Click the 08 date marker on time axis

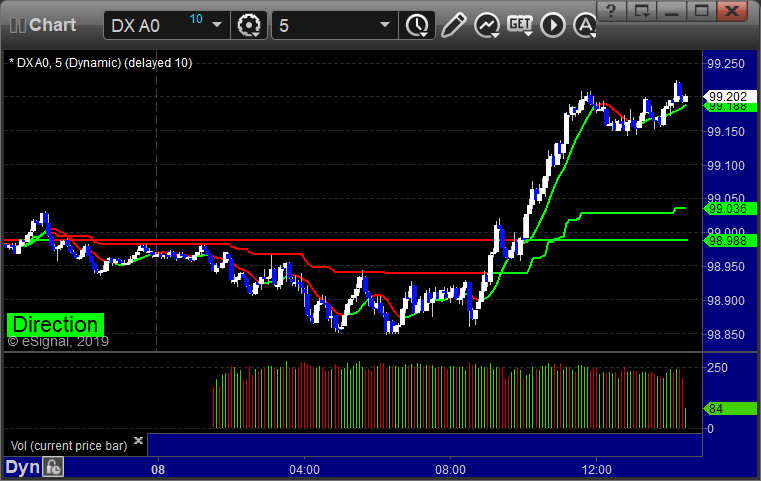(158, 470)
